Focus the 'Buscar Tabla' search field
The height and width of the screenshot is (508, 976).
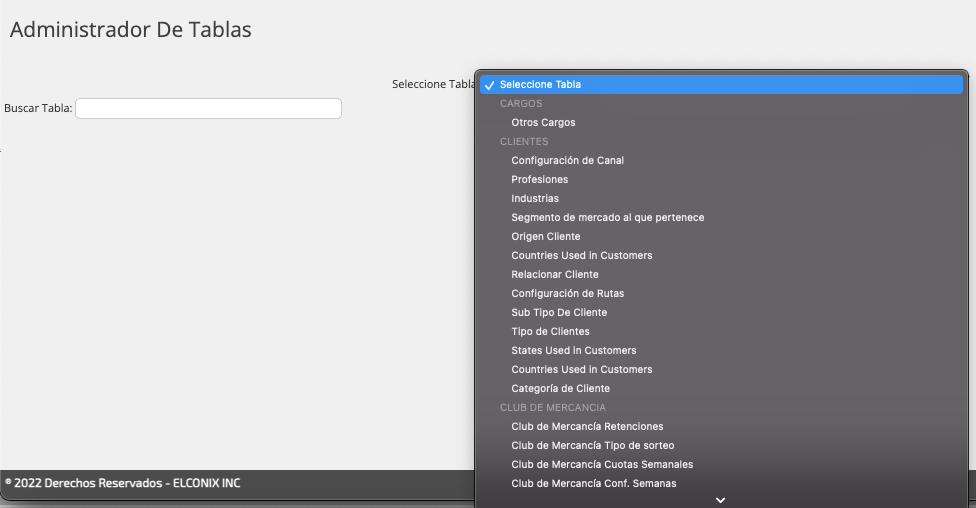[x=209, y=108]
